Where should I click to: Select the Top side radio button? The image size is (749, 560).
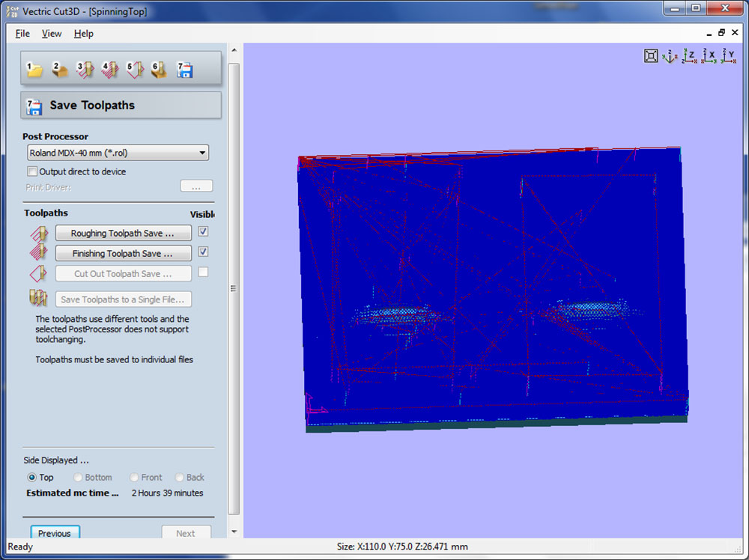point(32,478)
